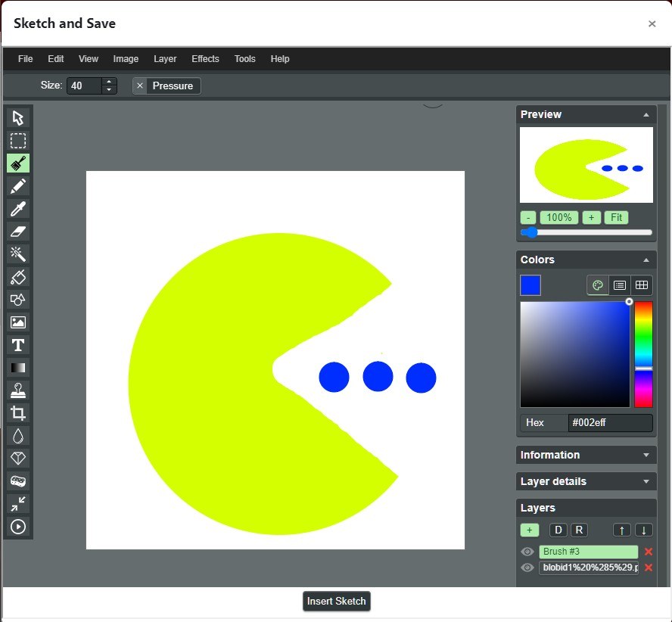This screenshot has width=672, height=622.
Task: Add a new layer with green plus
Action: click(x=529, y=530)
